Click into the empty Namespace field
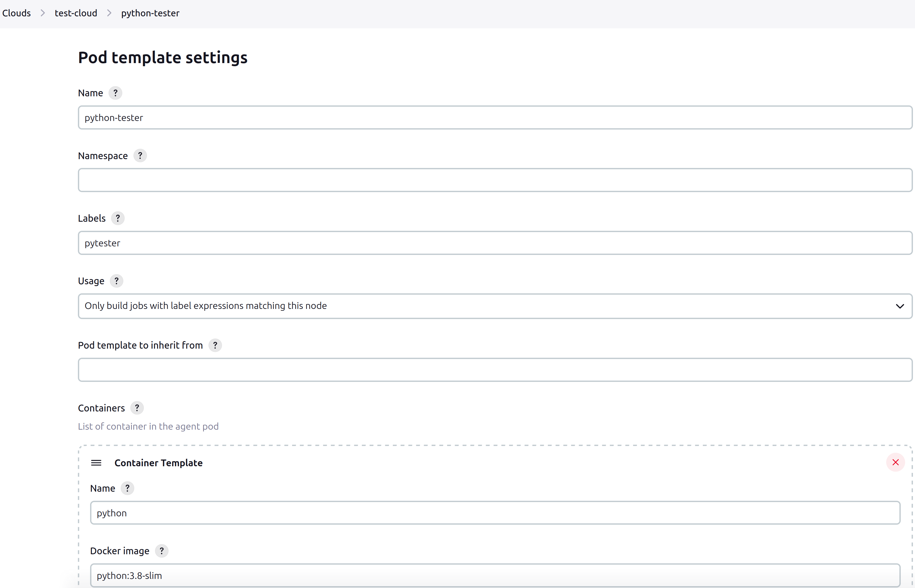This screenshot has width=915, height=588. pos(495,180)
